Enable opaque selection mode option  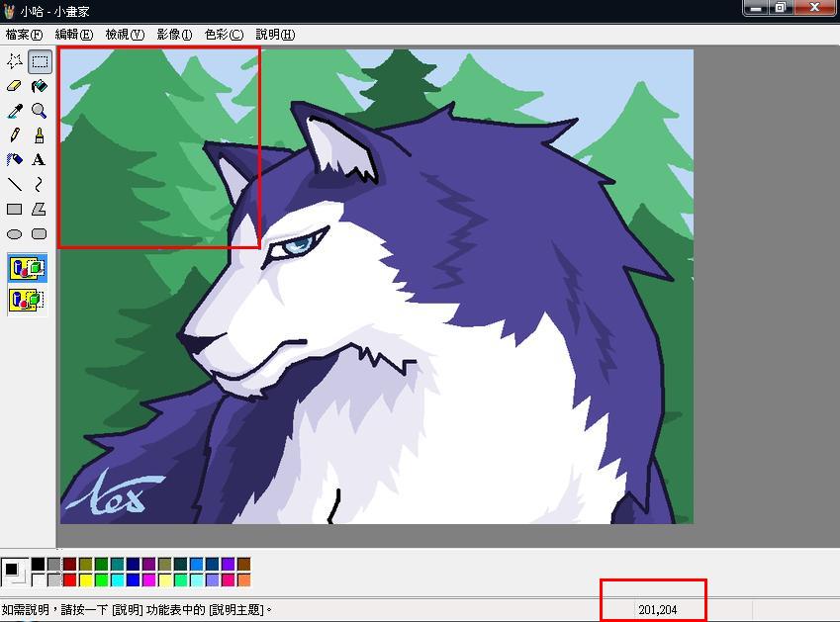point(27,267)
